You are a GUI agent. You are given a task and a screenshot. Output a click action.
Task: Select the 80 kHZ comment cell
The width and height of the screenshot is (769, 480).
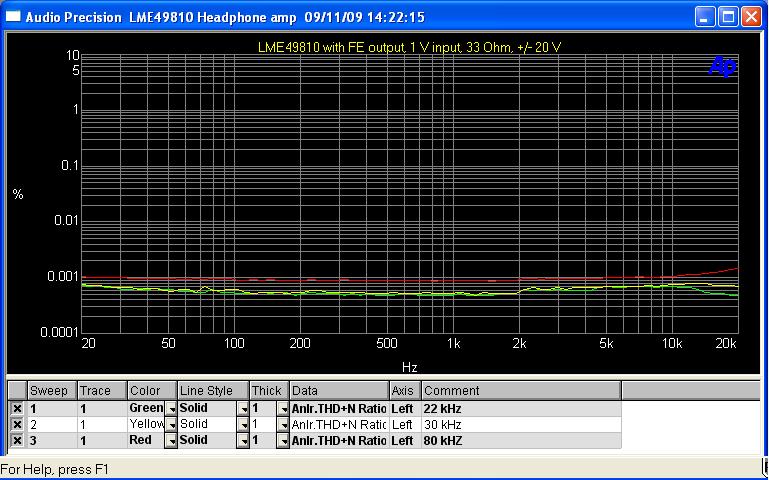[x=521, y=441]
